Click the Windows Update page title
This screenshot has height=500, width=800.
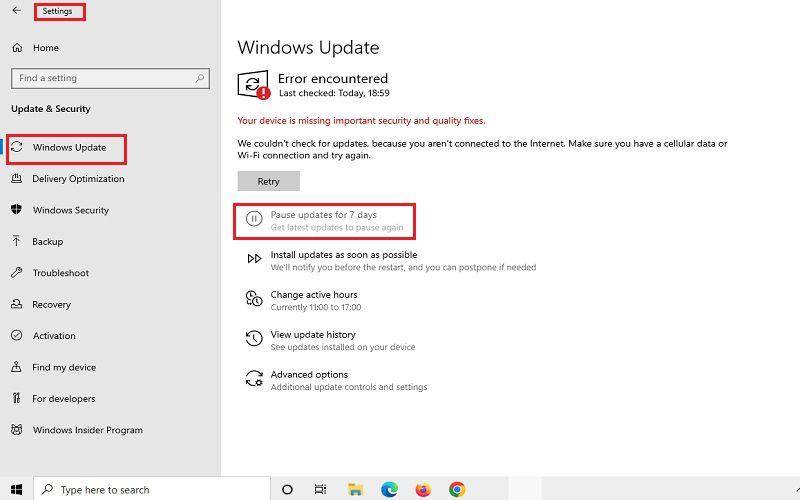point(308,47)
